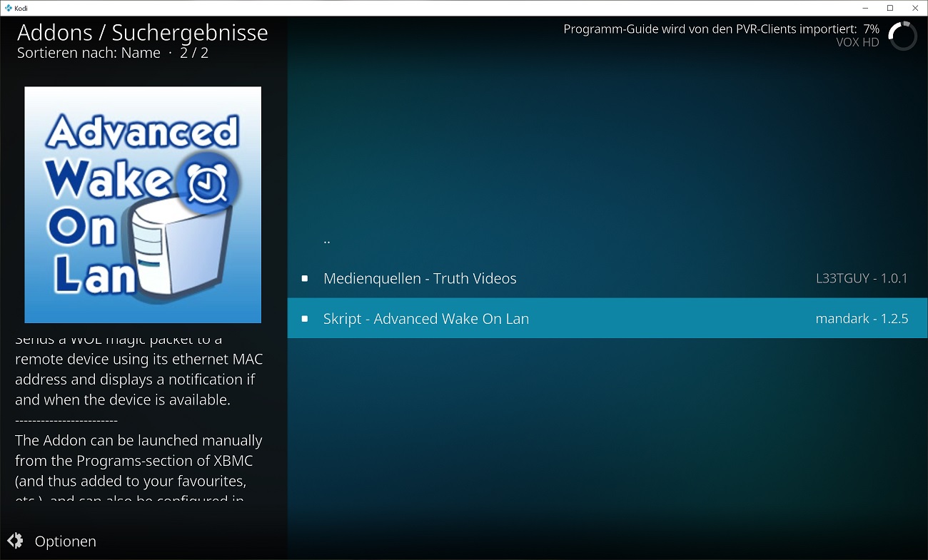Click the PVR import progress spinner
The width and height of the screenshot is (928, 560).
(x=902, y=36)
